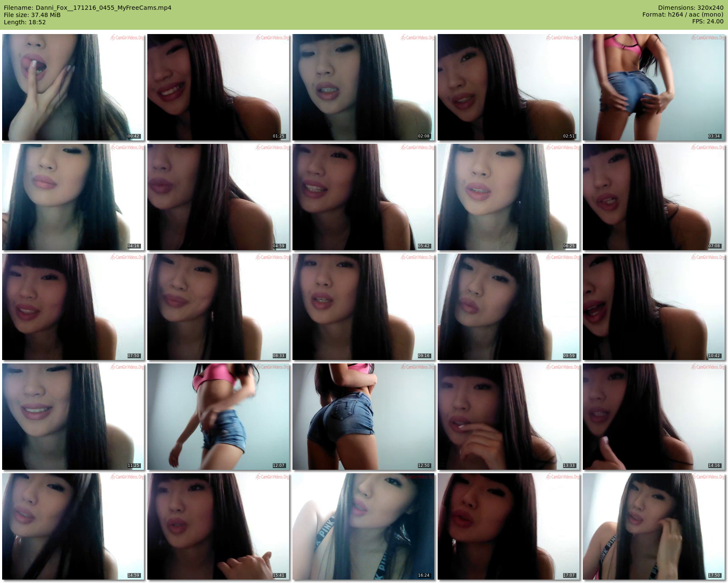The image size is (728, 583).
Task: Select the frame at 05:42
Action: point(364,197)
